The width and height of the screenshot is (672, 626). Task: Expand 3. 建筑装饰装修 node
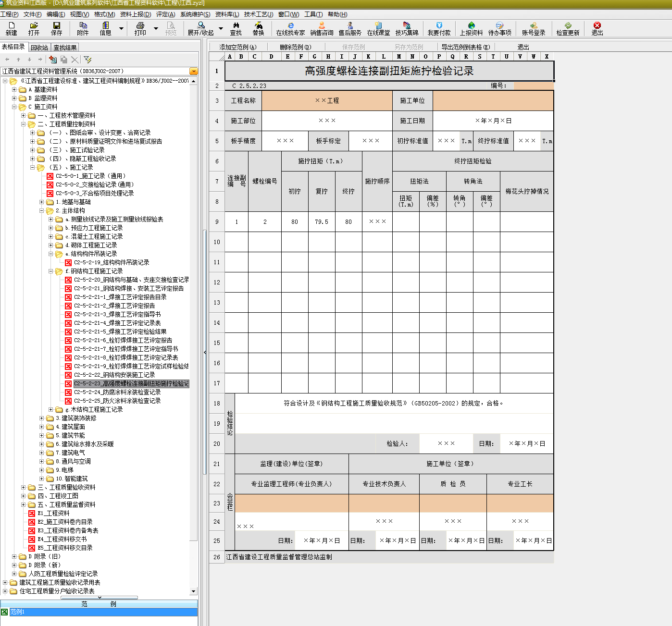pos(42,418)
